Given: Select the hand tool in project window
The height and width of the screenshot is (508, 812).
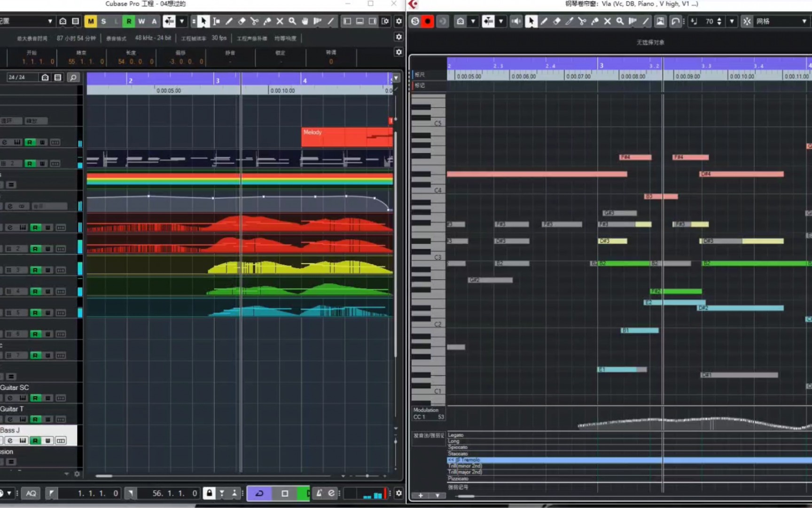Looking at the screenshot, I should pyautogui.click(x=305, y=21).
